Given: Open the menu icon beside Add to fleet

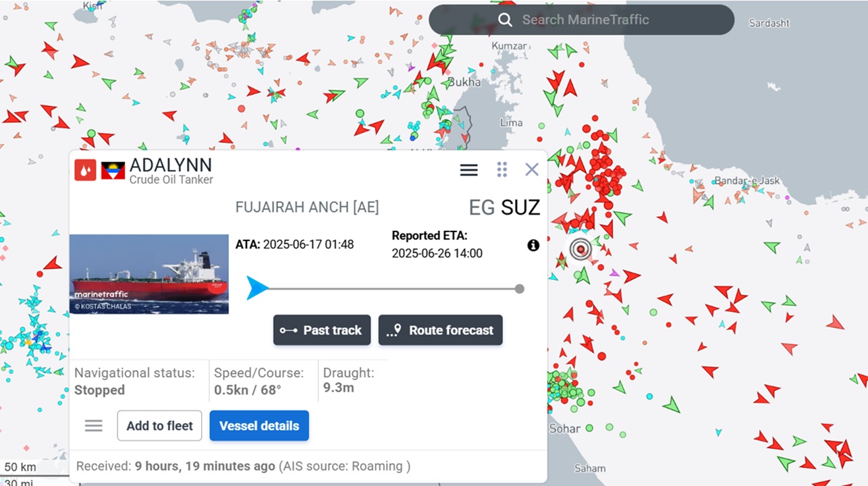Looking at the screenshot, I should (93, 425).
